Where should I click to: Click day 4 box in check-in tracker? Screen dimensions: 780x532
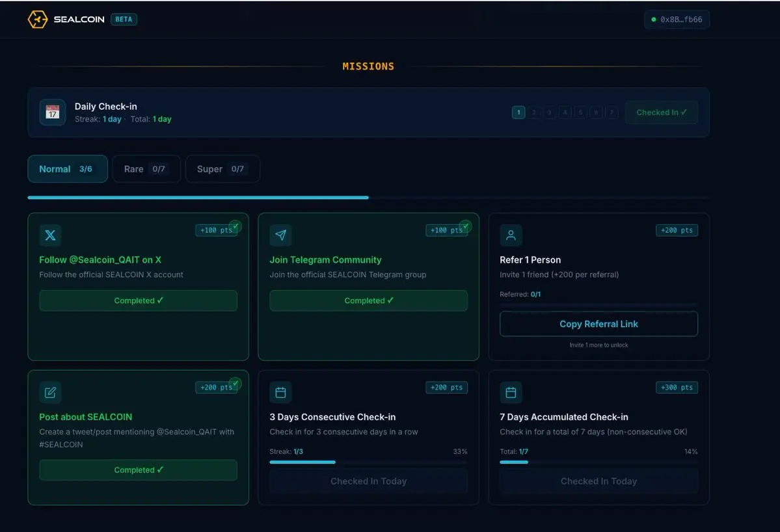[565, 113]
